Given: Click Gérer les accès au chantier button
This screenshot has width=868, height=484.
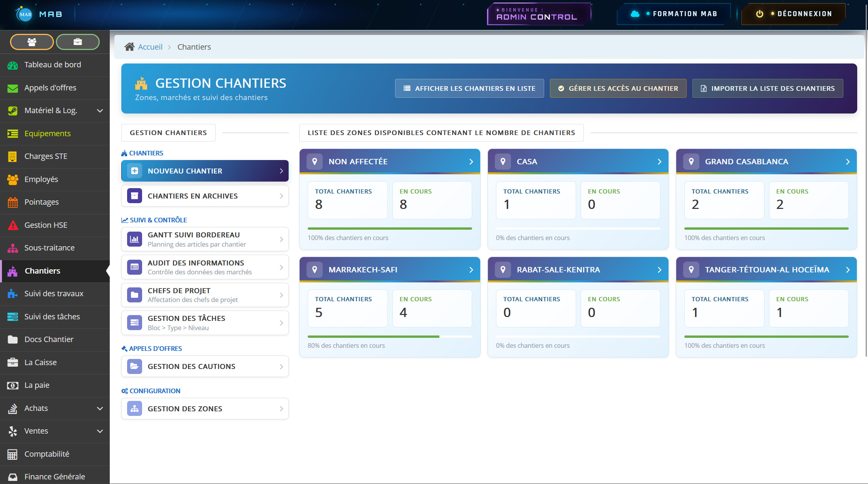Looking at the screenshot, I should (618, 88).
